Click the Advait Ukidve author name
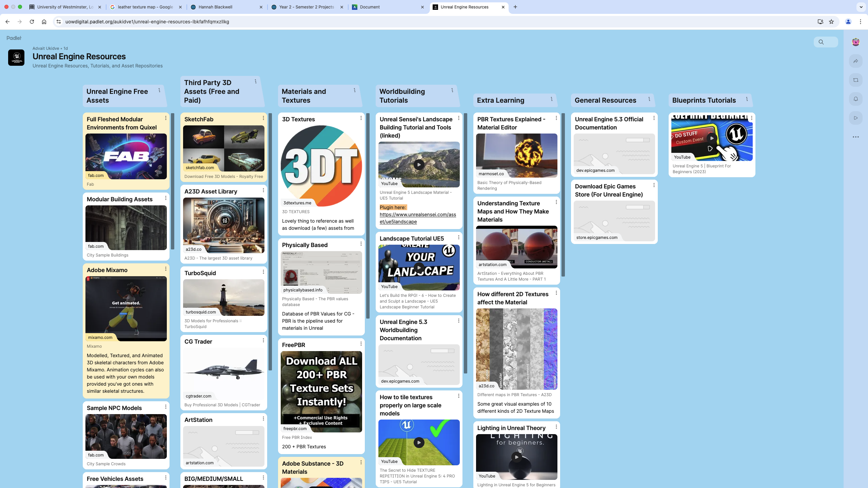 click(x=46, y=48)
